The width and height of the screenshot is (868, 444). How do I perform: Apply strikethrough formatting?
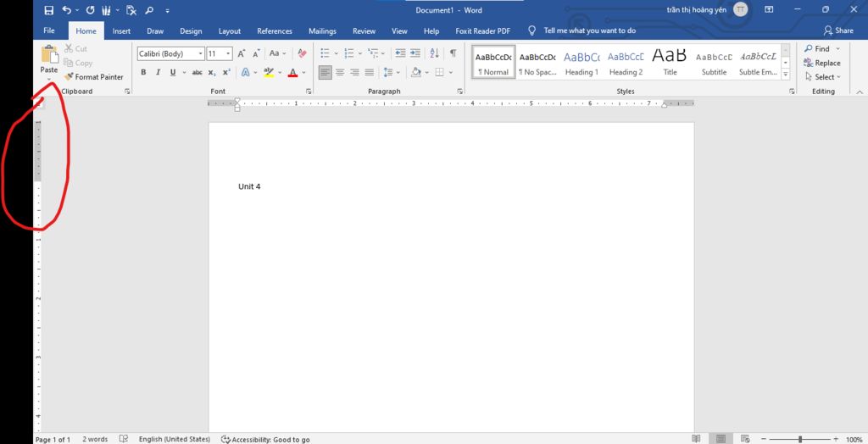coord(197,73)
